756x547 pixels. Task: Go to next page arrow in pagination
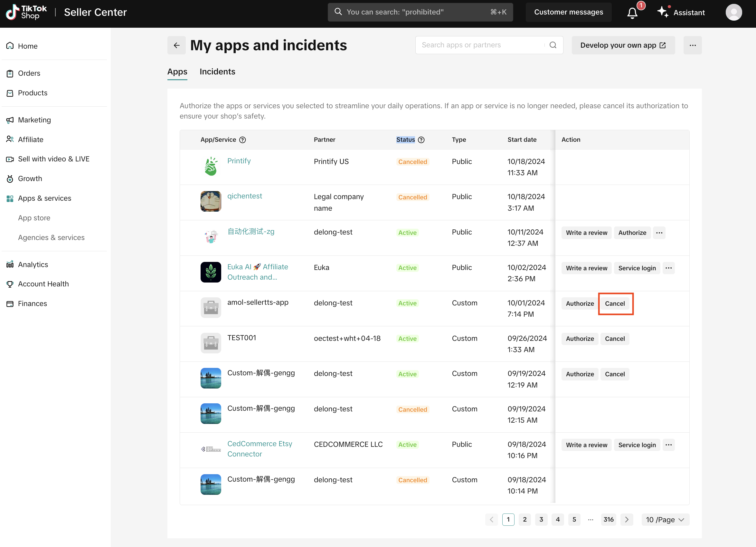pyautogui.click(x=626, y=519)
